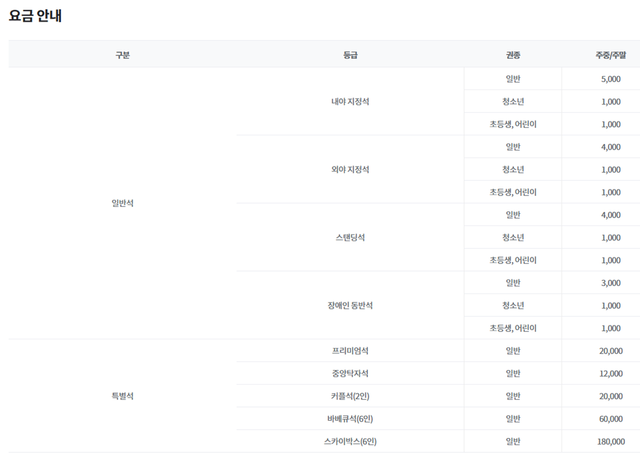Click the 외야 지정석 grade cell
The image size is (640, 455).
pos(350,169)
